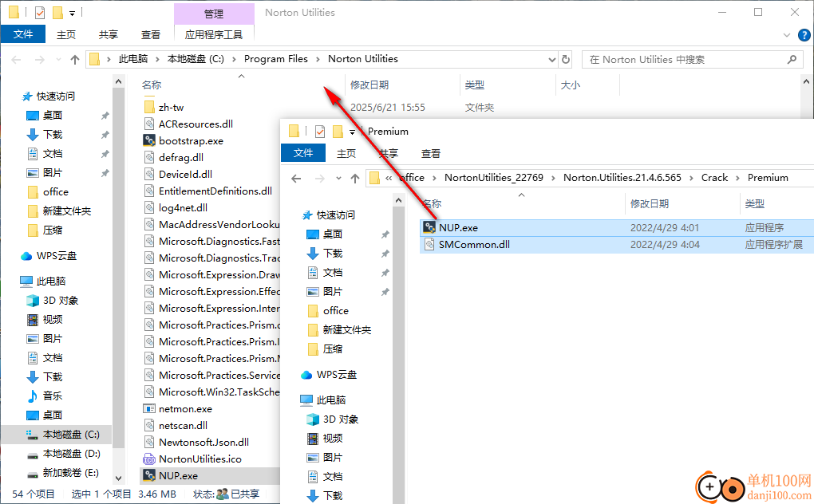Open 快速访问 in left window sidebar
The width and height of the screenshot is (814, 504).
(55, 96)
